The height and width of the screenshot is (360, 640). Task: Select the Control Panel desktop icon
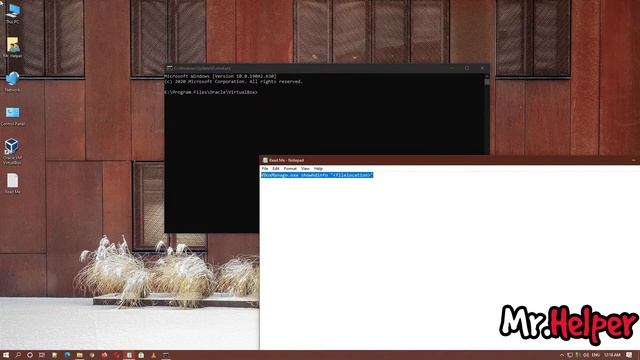pyautogui.click(x=13, y=116)
